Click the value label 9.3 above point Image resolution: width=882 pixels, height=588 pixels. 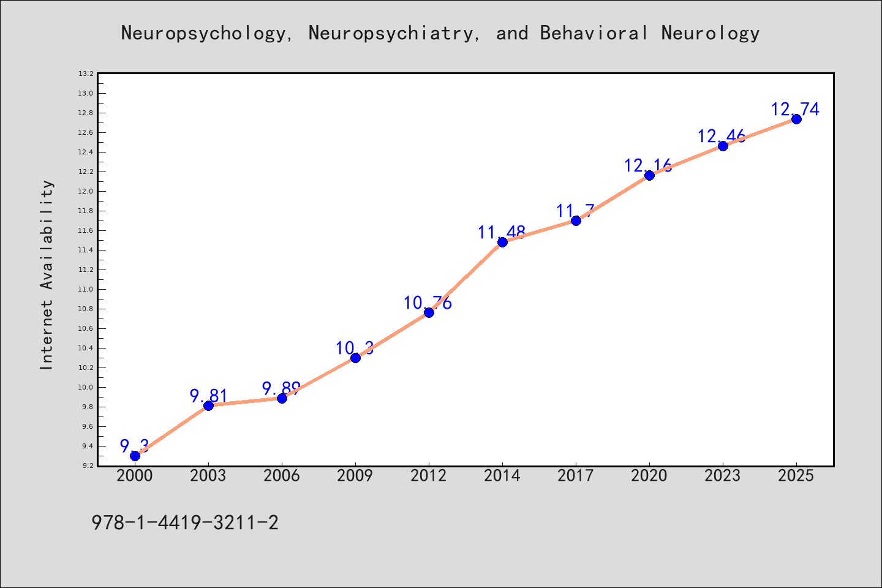point(135,446)
